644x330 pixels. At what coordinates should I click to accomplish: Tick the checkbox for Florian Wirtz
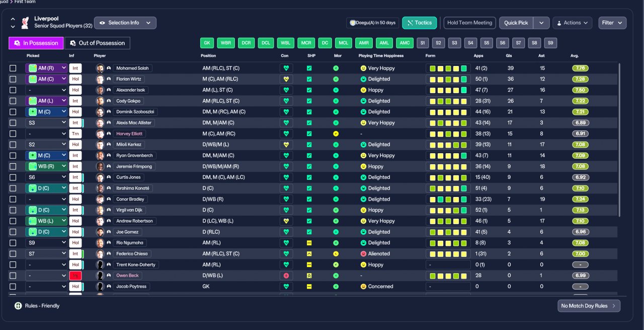13,79
